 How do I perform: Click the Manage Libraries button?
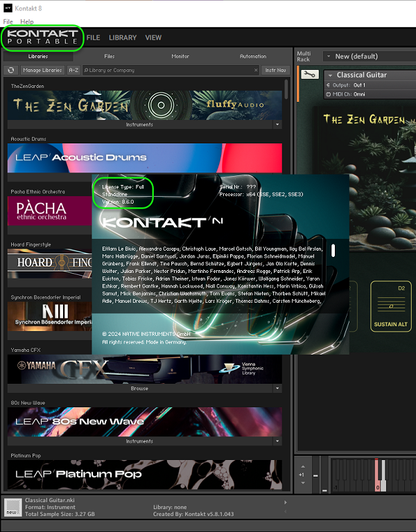click(x=42, y=70)
